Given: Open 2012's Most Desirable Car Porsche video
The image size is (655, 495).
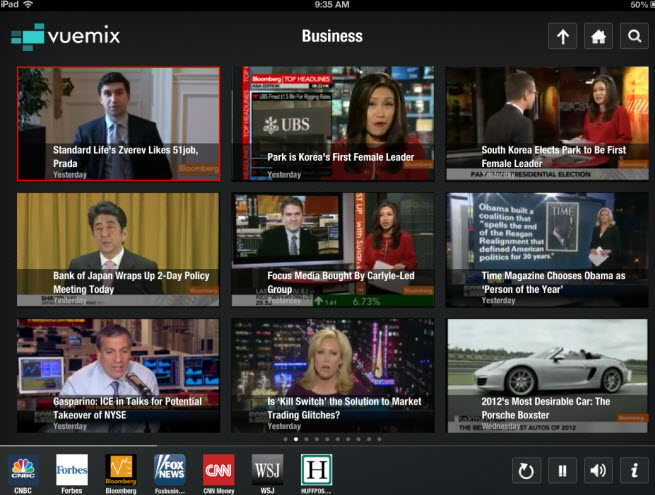Looking at the screenshot, I should pyautogui.click(x=548, y=376).
